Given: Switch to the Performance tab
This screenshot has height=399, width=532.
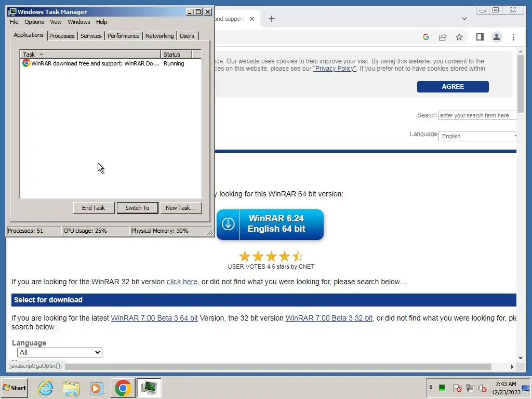Looking at the screenshot, I should [x=123, y=36].
